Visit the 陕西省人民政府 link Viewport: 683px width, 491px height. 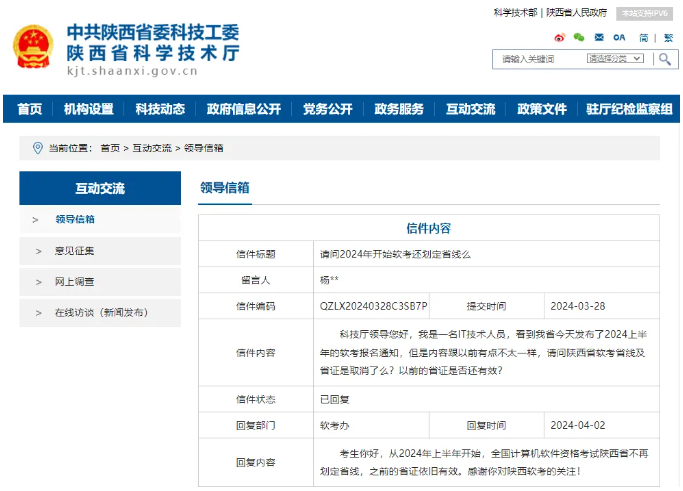pos(576,12)
